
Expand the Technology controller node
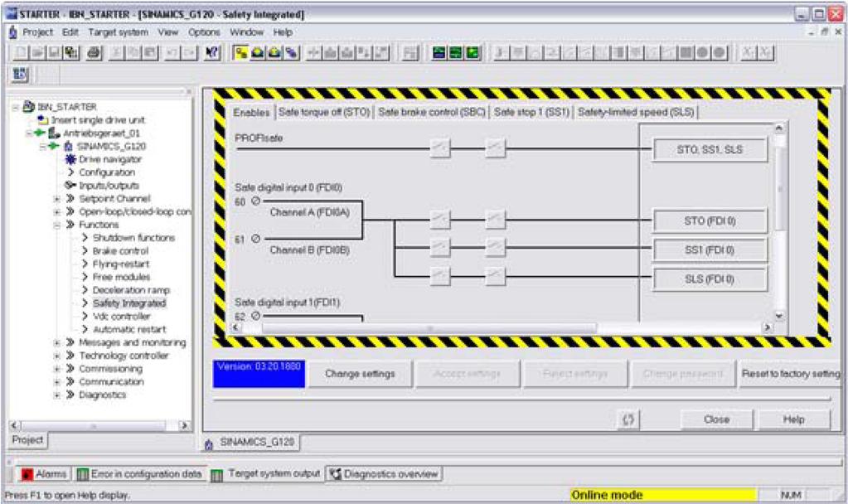coord(57,356)
